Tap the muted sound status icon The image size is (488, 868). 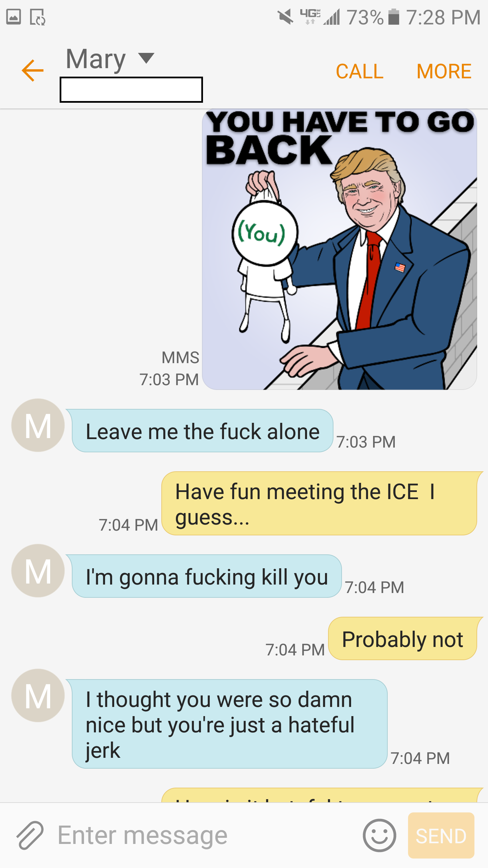(x=286, y=17)
